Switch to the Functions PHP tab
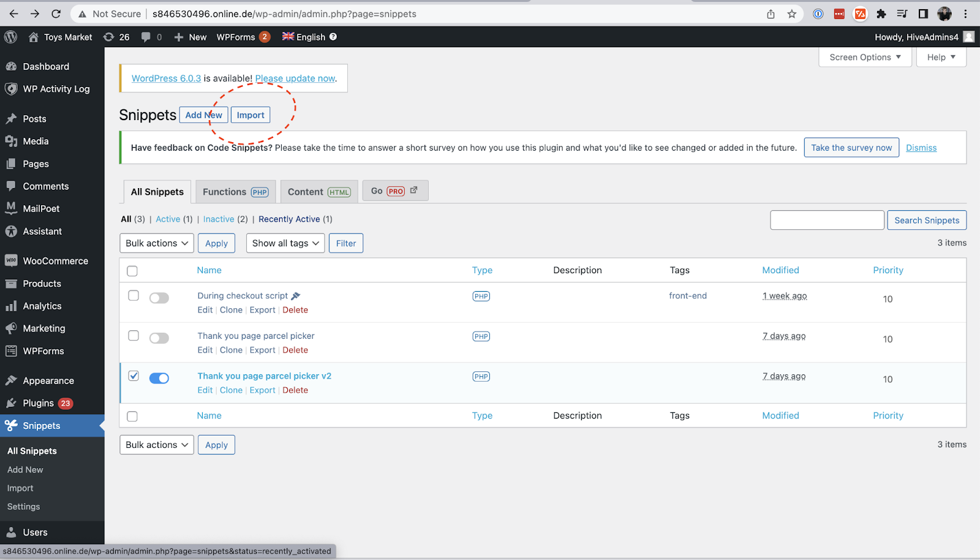 [x=236, y=192]
